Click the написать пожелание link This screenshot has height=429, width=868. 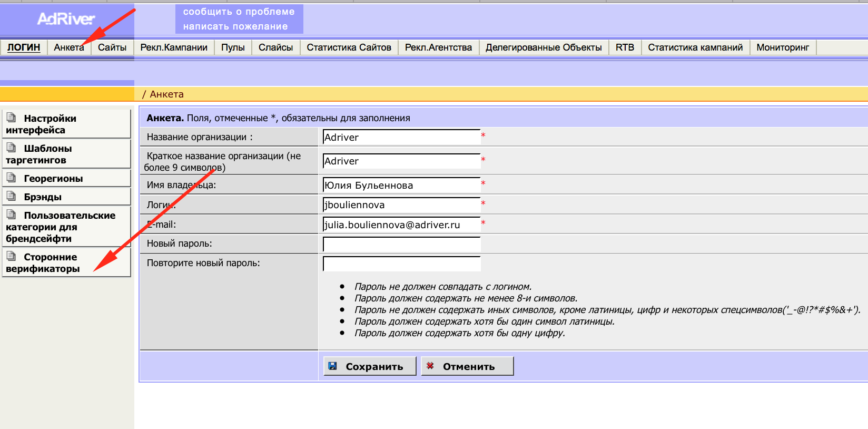[x=235, y=26]
